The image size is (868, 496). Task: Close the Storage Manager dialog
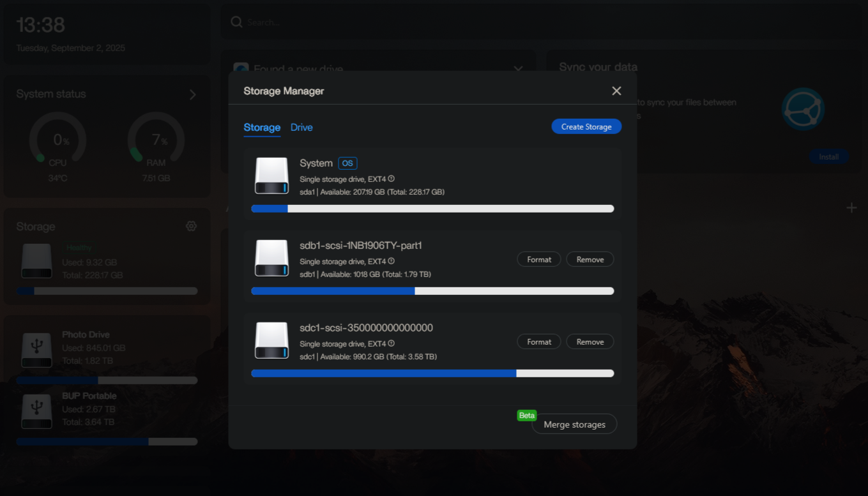click(x=616, y=91)
